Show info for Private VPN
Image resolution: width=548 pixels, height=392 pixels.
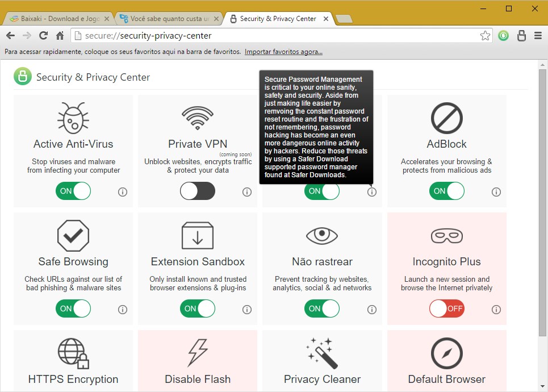(x=246, y=191)
